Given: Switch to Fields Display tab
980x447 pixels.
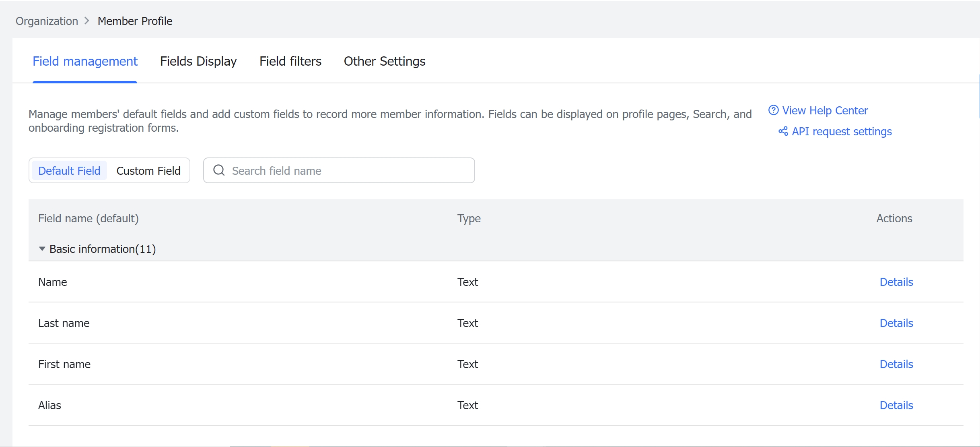Looking at the screenshot, I should coord(198,61).
